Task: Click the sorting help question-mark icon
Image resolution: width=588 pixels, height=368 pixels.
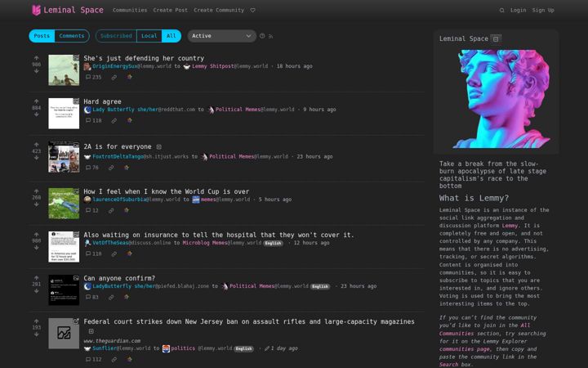Action: click(x=262, y=36)
